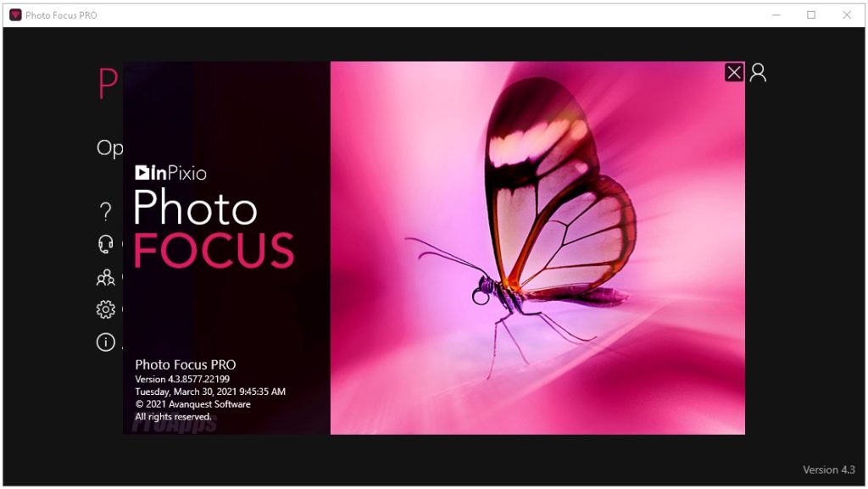Maximize the Photo Focus PRO window
The width and height of the screenshot is (868, 489).
tap(810, 14)
